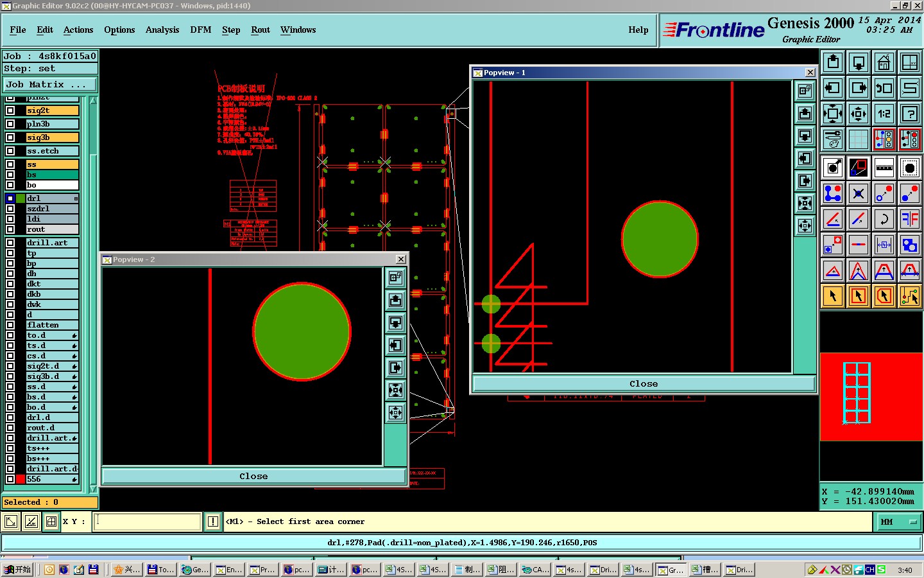The width and height of the screenshot is (924, 578).
Task: Toggle the drill.art layer checkbox
Action: [10, 243]
